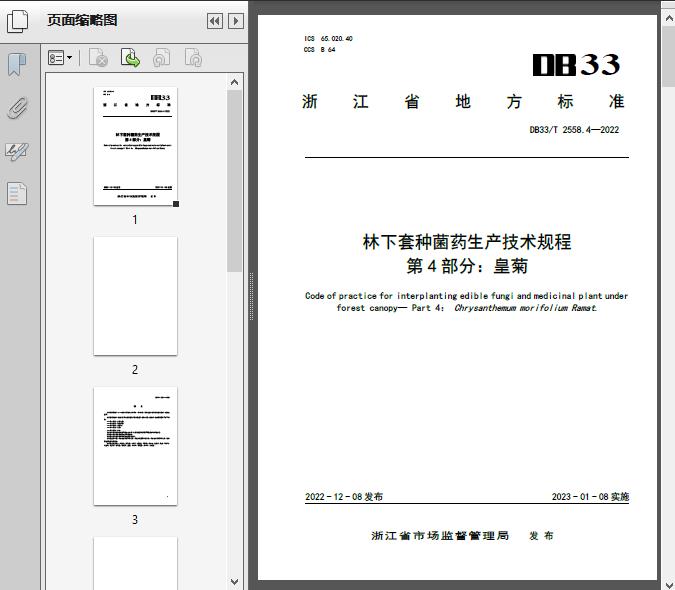
Task: Collapse the panel with double-arrow button
Action: [215, 21]
